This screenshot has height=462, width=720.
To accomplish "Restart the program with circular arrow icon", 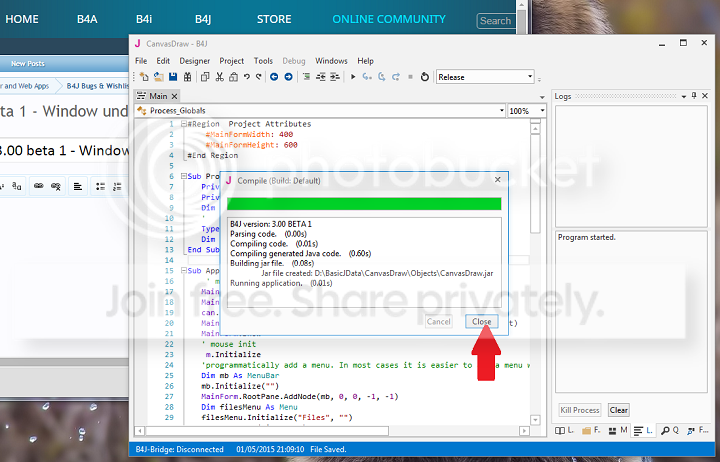I will coord(425,77).
